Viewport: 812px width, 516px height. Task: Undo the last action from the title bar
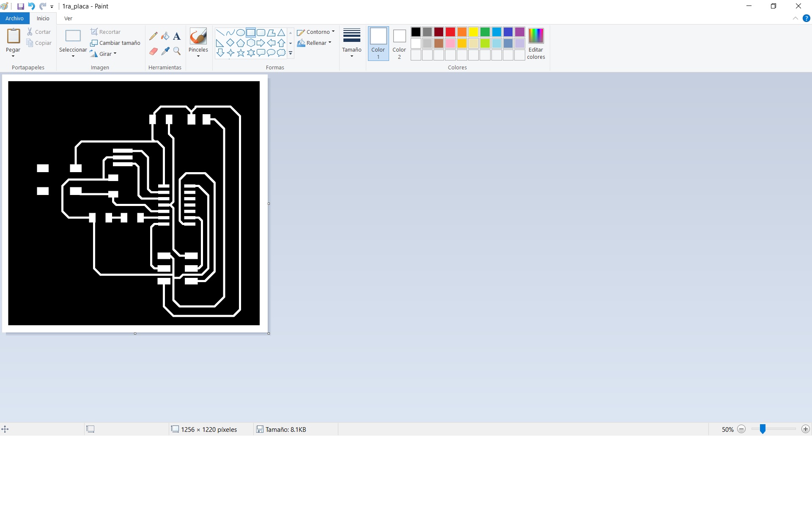[x=31, y=6]
